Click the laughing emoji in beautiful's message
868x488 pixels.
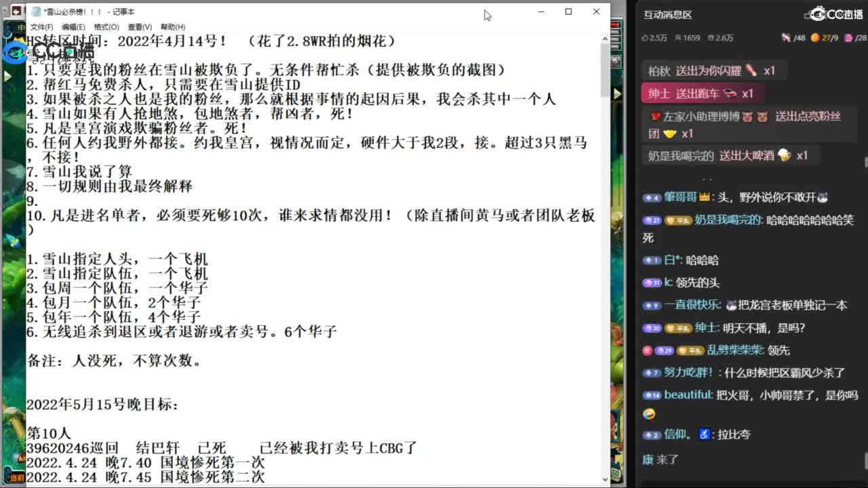point(649,413)
